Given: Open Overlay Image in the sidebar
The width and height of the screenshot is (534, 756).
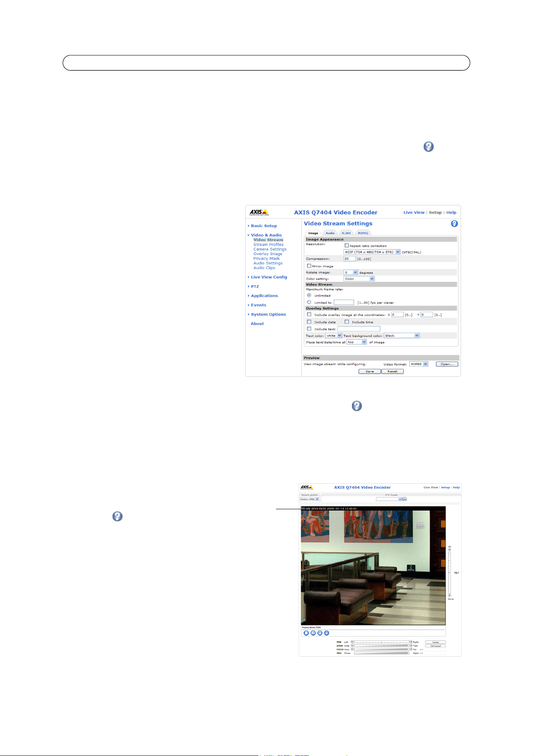Looking at the screenshot, I should 268,254.
